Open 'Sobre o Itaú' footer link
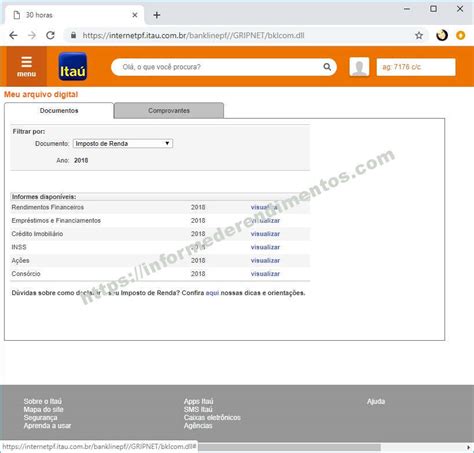The height and width of the screenshot is (453, 474). coord(43,401)
